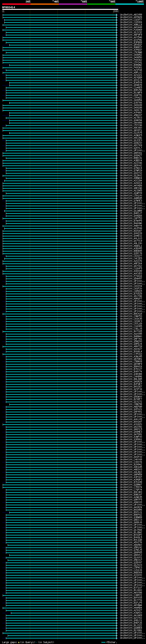Click the UniRef100_C5CRW8 label
Screen dimensions: 146x644
coord(131,52)
